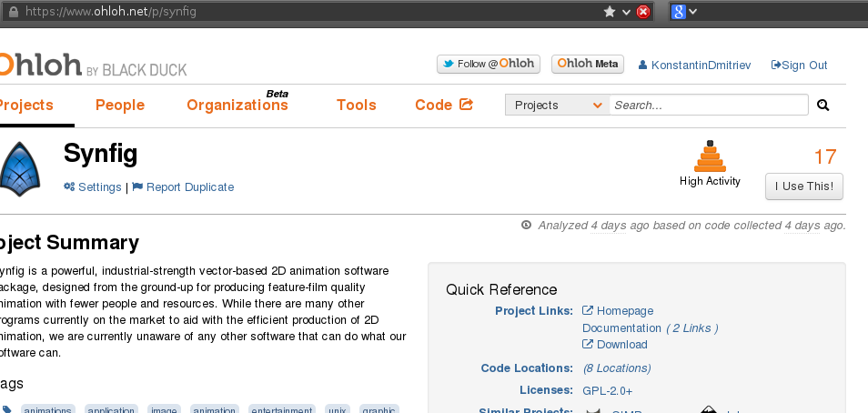
Task: Click the code collected '4 days ago' text
Action: coord(802,226)
